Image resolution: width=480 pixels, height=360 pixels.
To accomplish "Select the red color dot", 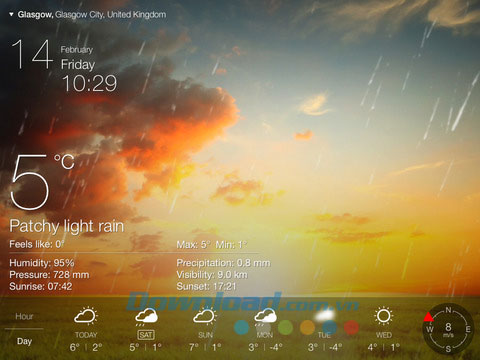I will tap(351, 327).
